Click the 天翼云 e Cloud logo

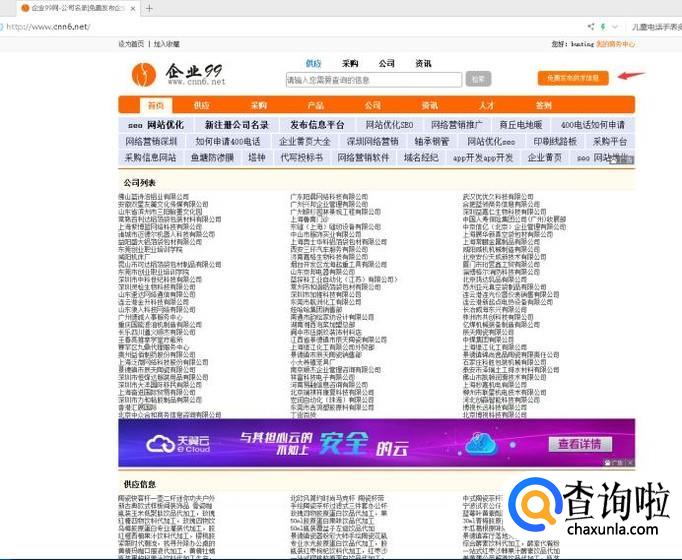point(178,444)
